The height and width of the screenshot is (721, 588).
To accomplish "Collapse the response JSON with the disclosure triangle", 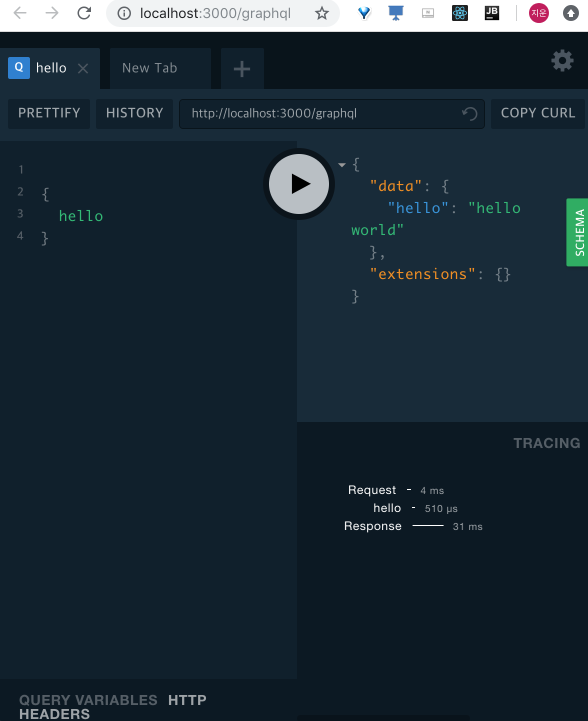I will (342, 164).
